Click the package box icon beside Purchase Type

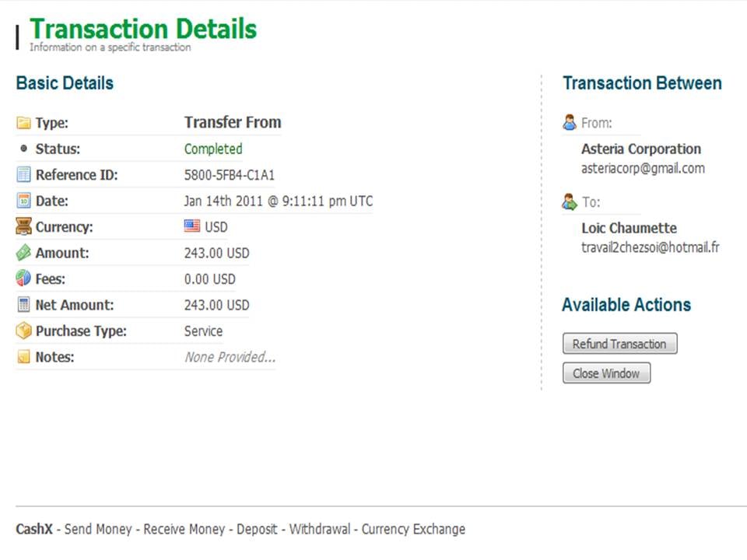[23, 331]
